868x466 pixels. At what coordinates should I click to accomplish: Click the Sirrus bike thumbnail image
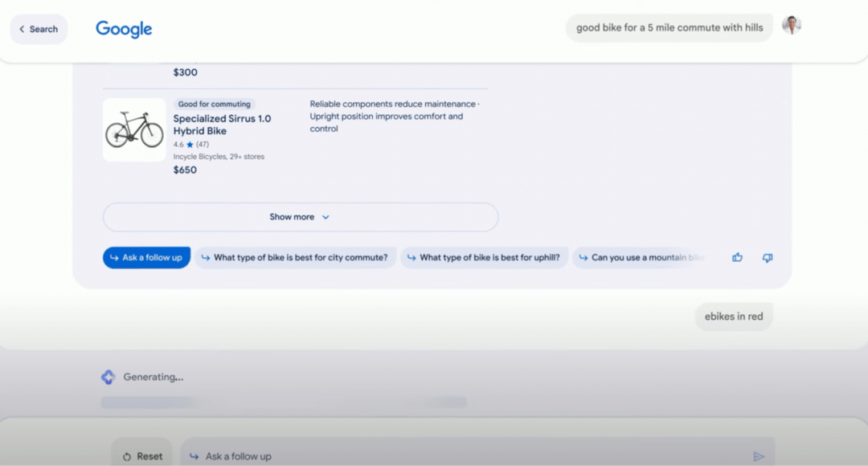(134, 129)
